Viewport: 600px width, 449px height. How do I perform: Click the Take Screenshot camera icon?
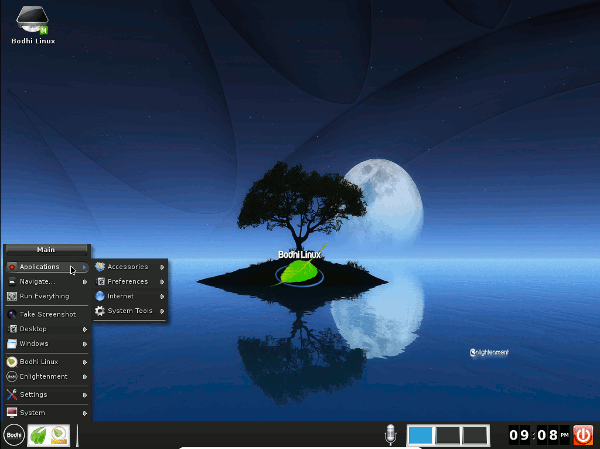pos(12,313)
